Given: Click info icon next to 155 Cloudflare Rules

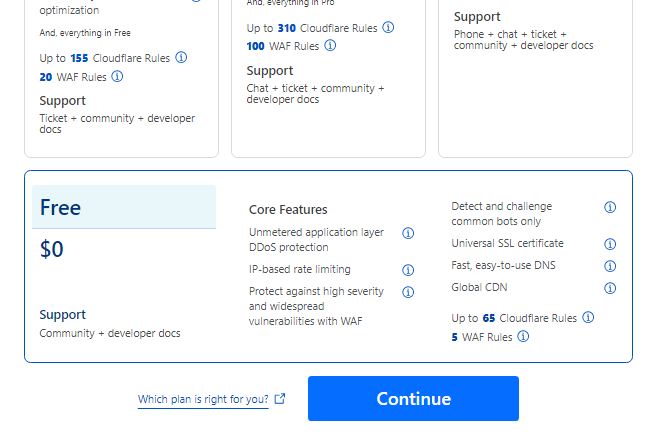Looking at the screenshot, I should pos(181,57).
